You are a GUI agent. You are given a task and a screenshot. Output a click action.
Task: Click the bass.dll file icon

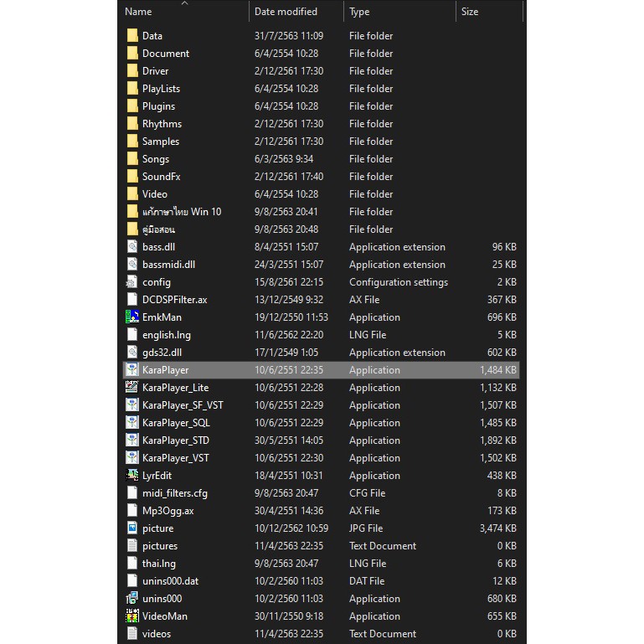[132, 247]
